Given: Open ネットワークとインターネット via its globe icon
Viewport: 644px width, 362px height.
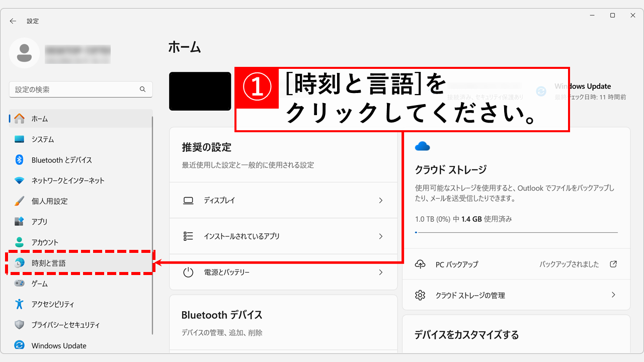Looking at the screenshot, I should [x=19, y=180].
